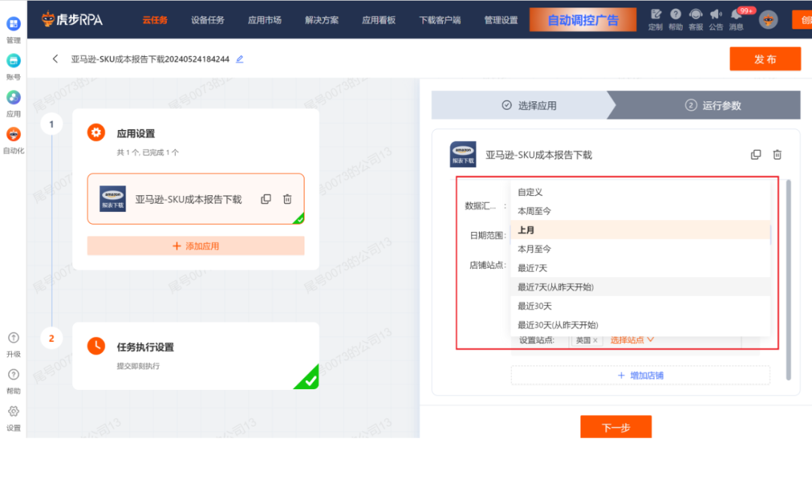Open the 公告 announcement icon
This screenshot has height=504, width=812.
pos(716,14)
